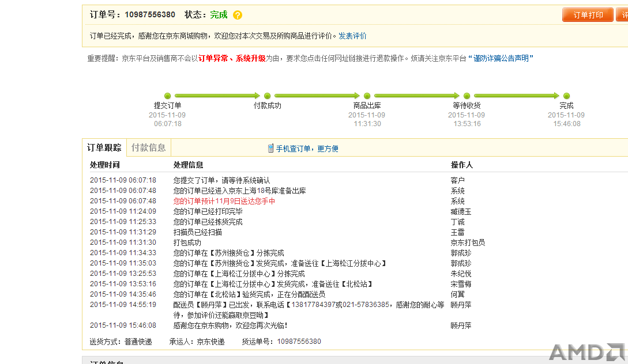The image size is (628, 364).
Task: Click the row 您提交了订单，请等待系统确认
Action: click(x=221, y=180)
